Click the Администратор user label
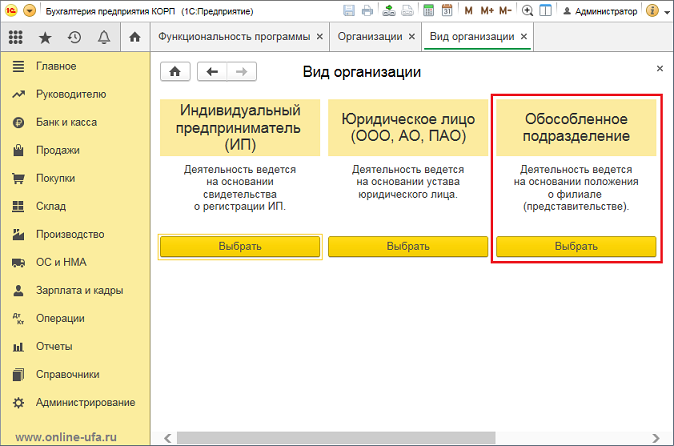Viewport: 674px width, 446px height. pyautogui.click(x=600, y=11)
